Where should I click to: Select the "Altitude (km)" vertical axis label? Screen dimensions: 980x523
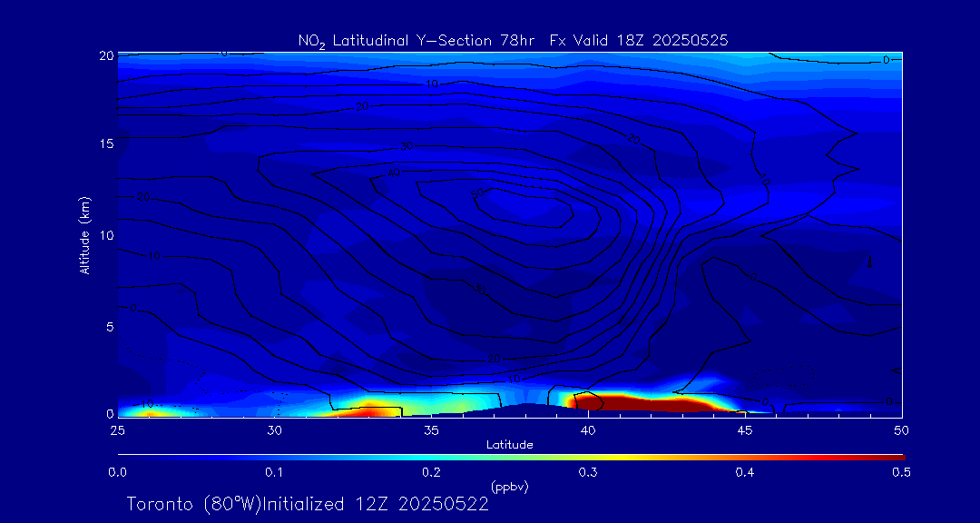pos(85,235)
